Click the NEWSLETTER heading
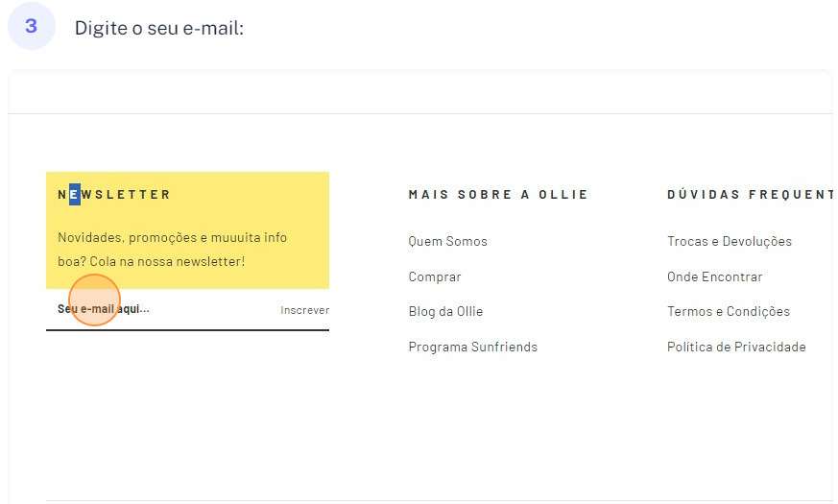 (x=114, y=194)
